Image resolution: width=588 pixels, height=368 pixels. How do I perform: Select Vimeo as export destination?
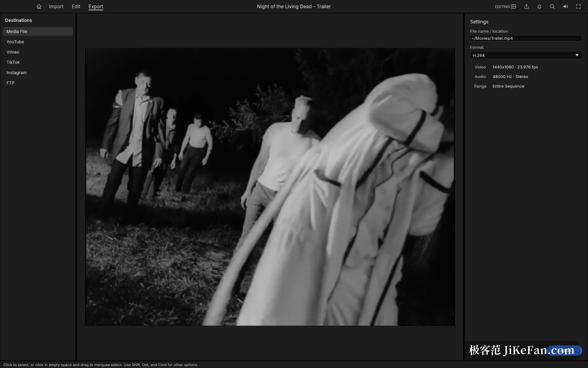click(38, 52)
